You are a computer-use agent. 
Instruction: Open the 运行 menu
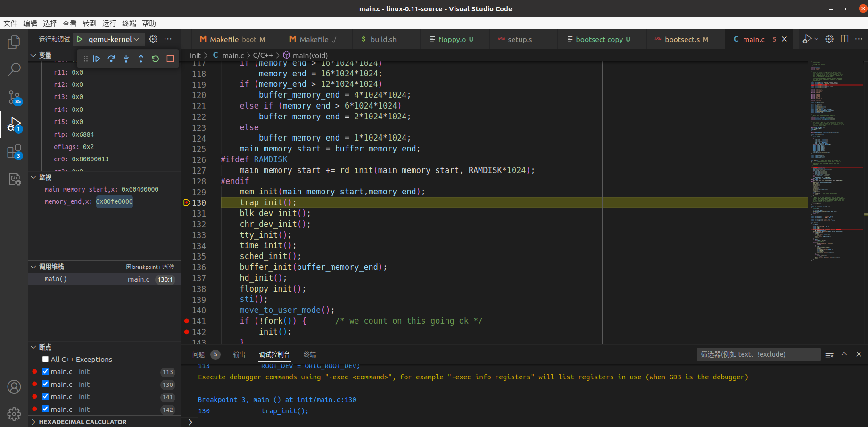[109, 24]
